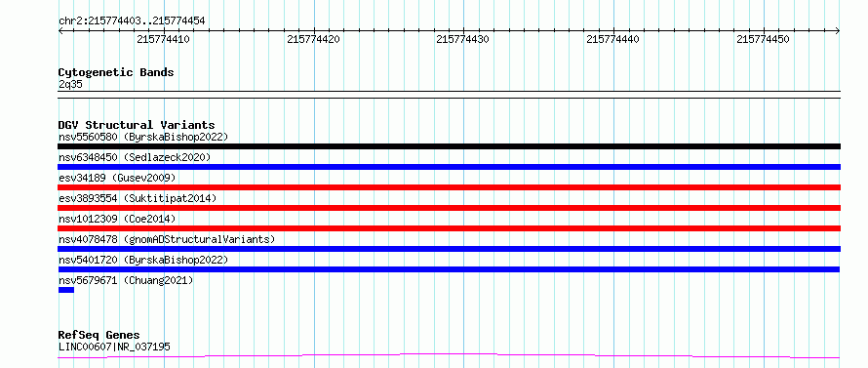The height and width of the screenshot is (368, 868).
Task: Click the blue nsv4078478 variant bar
Action: (x=449, y=249)
